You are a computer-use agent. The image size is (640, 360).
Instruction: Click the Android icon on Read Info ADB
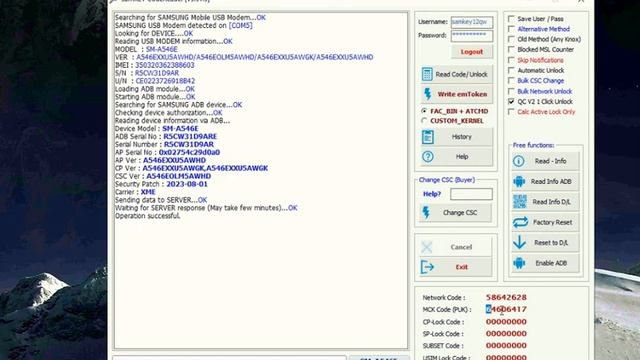coord(519,182)
